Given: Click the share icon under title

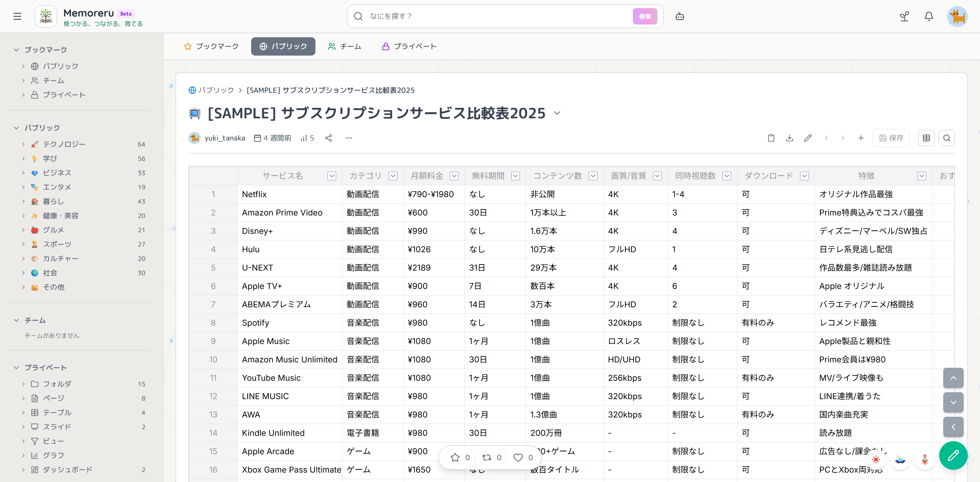Looking at the screenshot, I should [x=328, y=138].
